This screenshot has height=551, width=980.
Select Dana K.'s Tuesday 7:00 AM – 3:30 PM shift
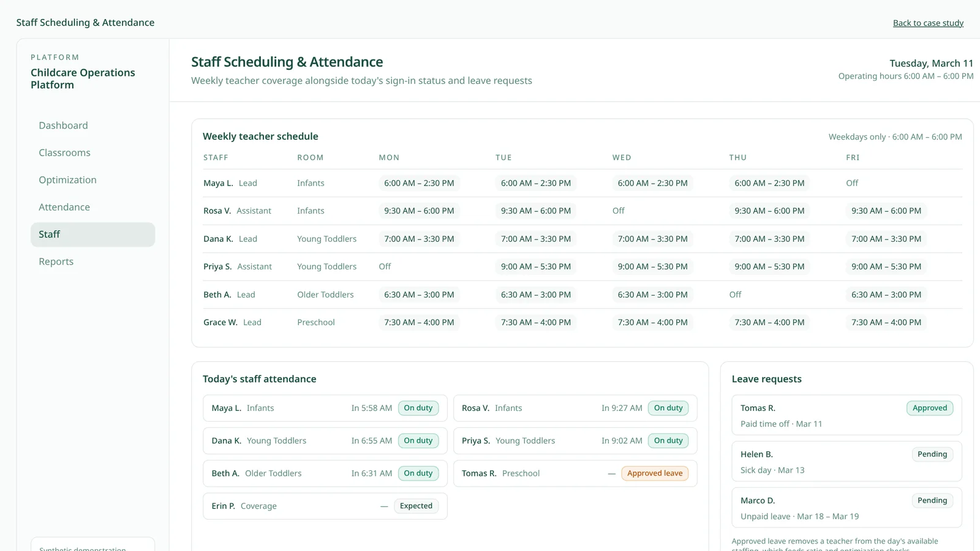click(x=536, y=239)
